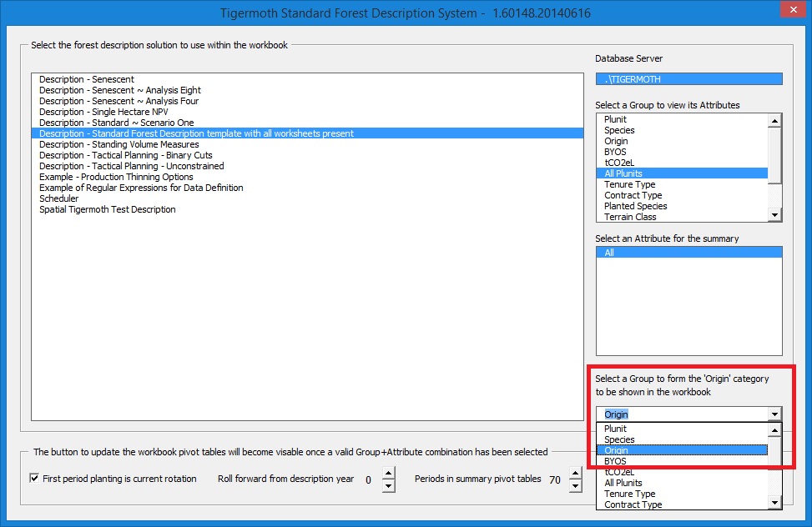Toggle First period planting is current rotation checkbox
This screenshot has width=812, height=527.
click(34, 478)
